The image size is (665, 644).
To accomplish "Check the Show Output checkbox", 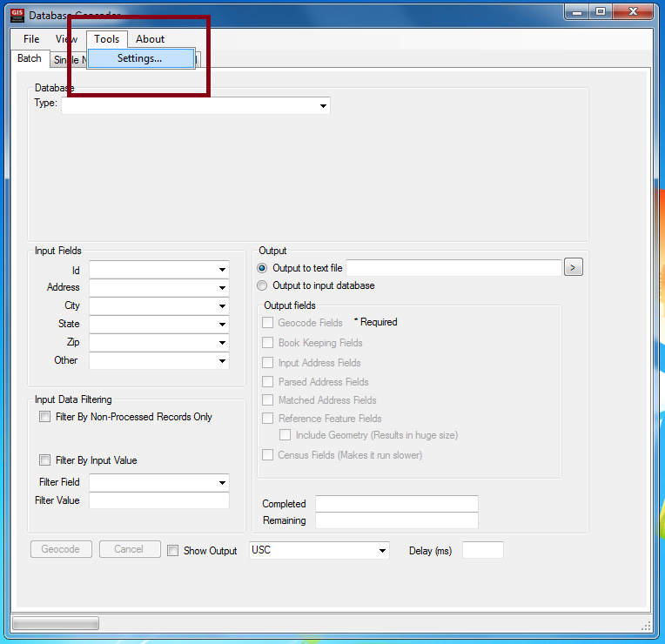I will click(x=173, y=551).
